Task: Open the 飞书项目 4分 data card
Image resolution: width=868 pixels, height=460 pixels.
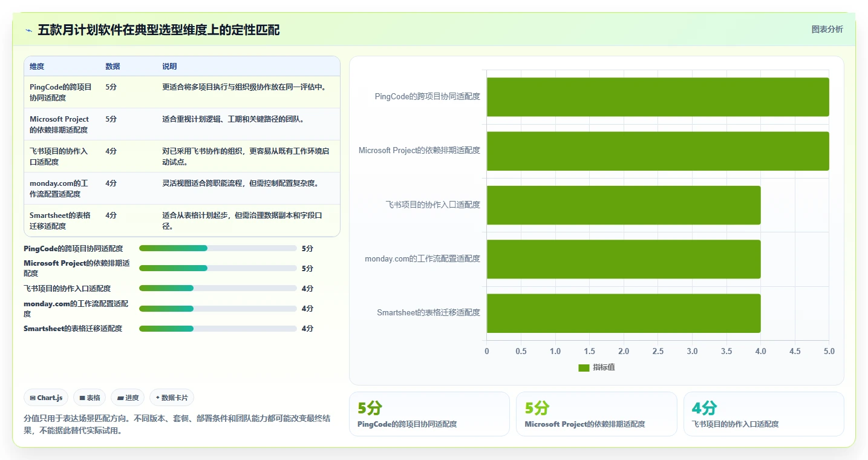Action: [x=764, y=414]
